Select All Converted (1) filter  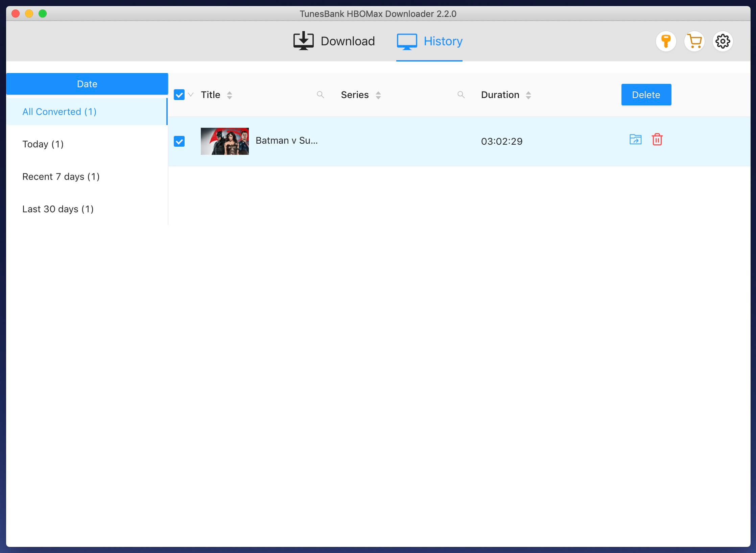[87, 112]
